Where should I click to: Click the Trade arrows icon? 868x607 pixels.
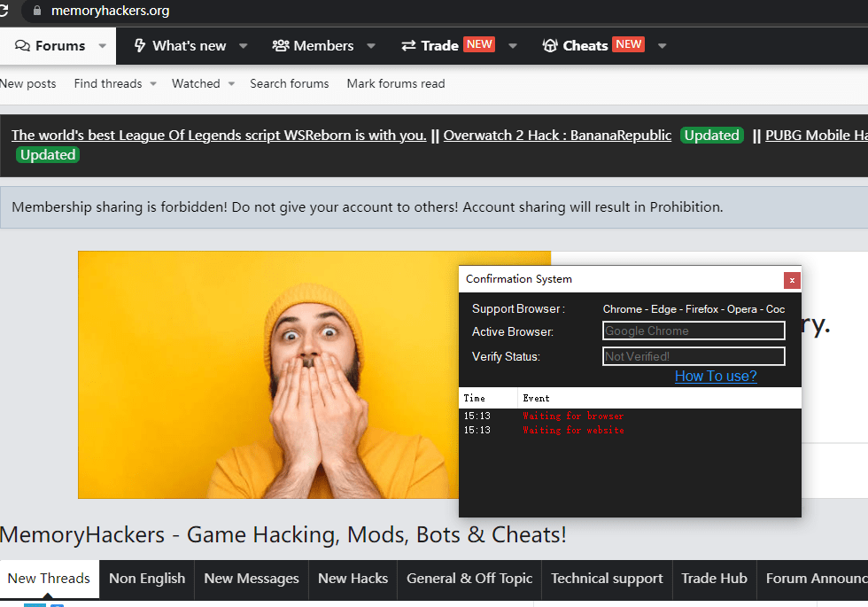click(408, 45)
